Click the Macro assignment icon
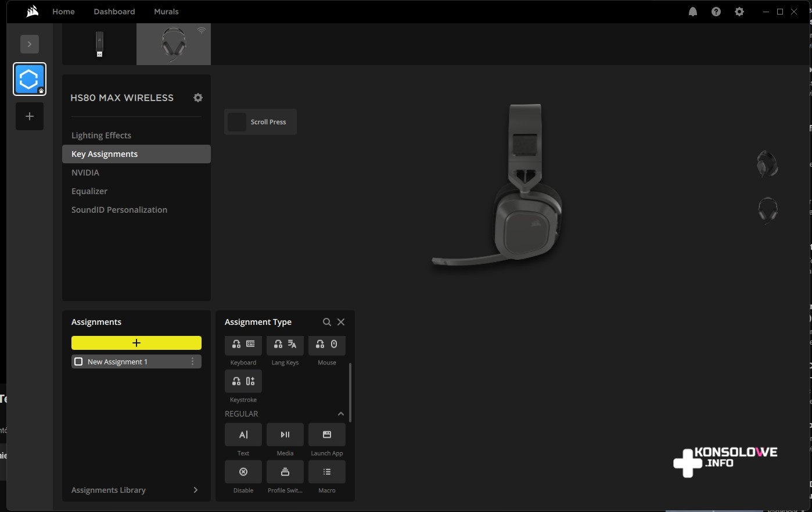This screenshot has width=812, height=512. point(326,472)
